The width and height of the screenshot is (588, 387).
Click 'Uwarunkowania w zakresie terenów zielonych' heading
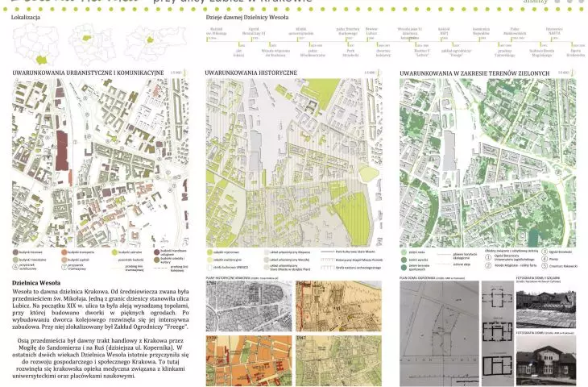pos(474,73)
